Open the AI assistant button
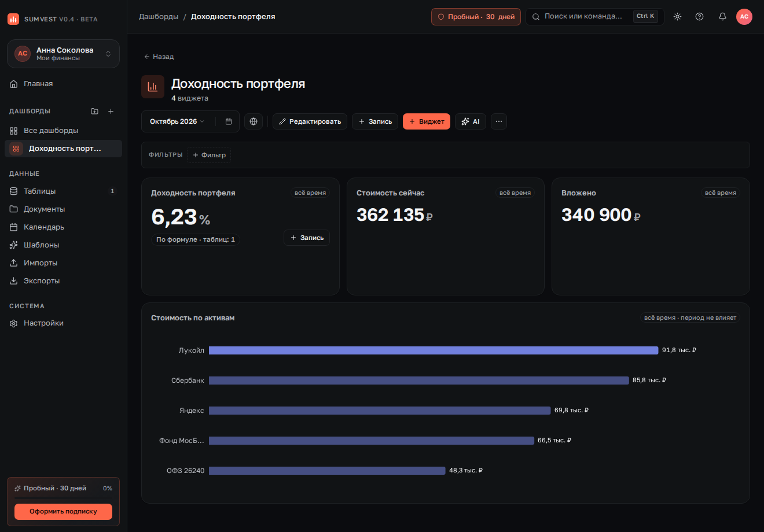Viewport: 764px width, 532px height. click(x=471, y=121)
